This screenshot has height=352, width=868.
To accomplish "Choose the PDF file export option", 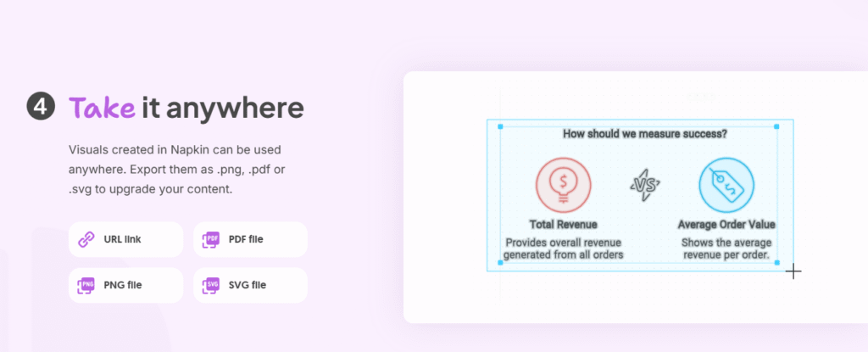I will [250, 239].
